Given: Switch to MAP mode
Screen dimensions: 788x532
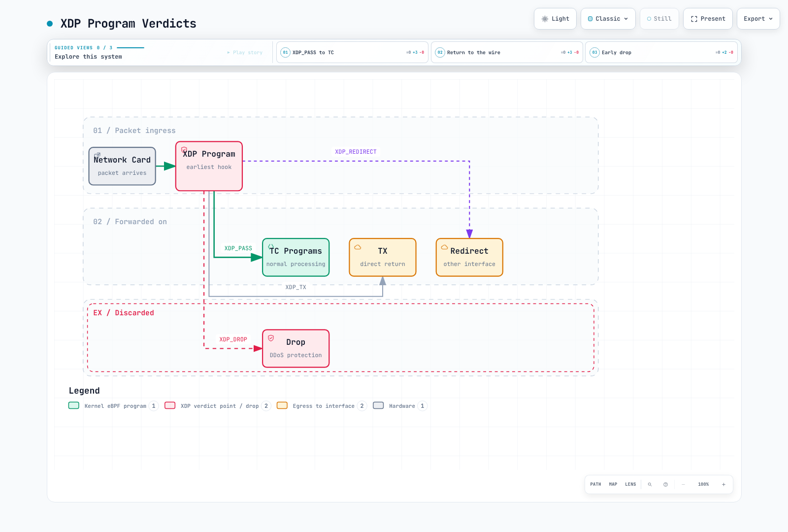Looking at the screenshot, I should pyautogui.click(x=613, y=484).
